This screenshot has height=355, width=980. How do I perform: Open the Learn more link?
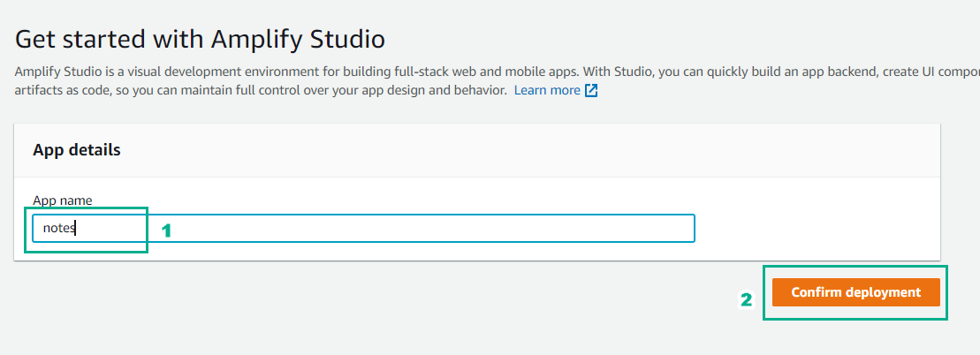coord(547,90)
